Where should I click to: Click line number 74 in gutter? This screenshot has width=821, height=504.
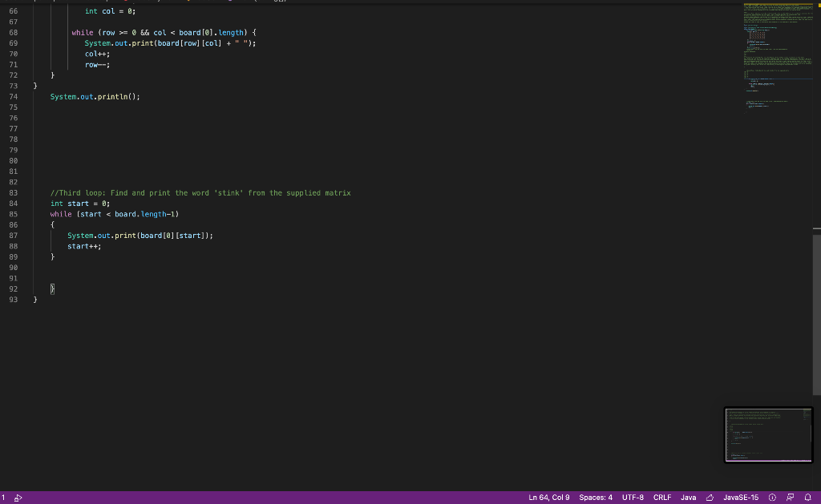pos(13,97)
